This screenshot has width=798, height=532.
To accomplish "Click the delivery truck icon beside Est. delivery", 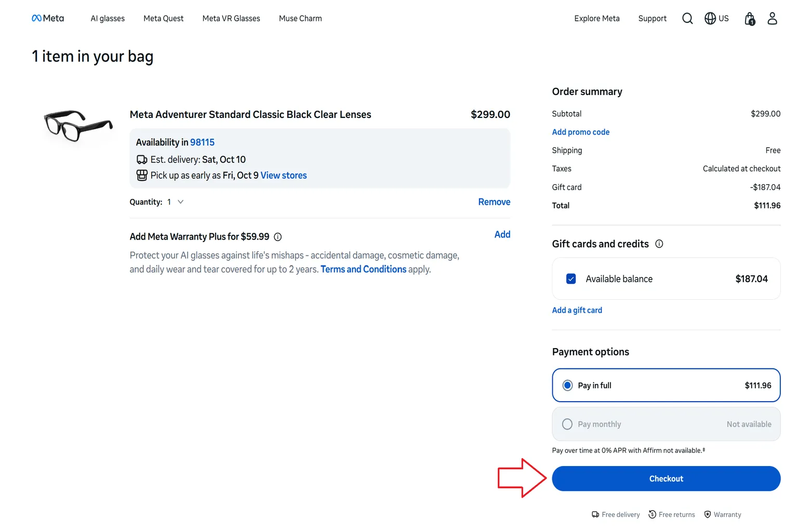I will click(x=142, y=159).
